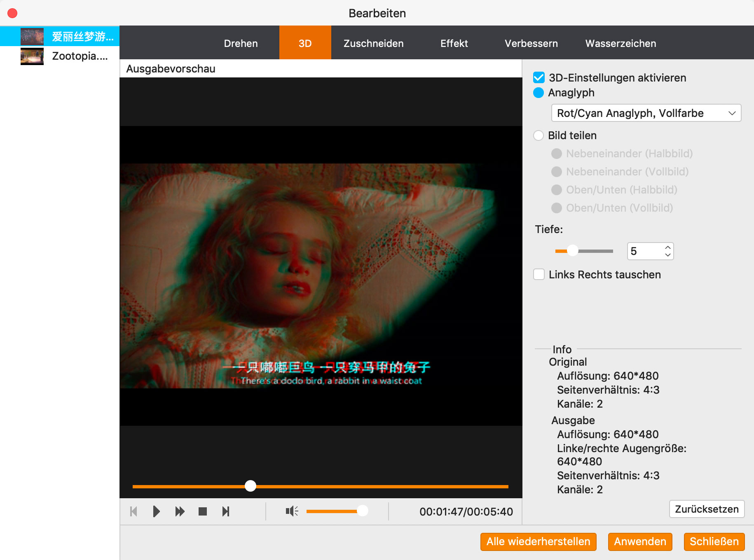
Task: Close the Bearbeiten window
Action: click(x=12, y=13)
